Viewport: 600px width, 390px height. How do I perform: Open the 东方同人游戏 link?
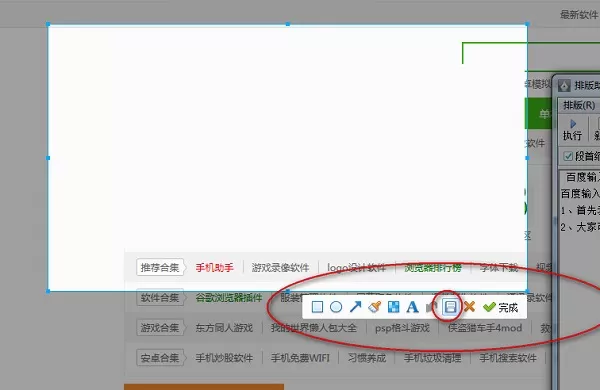[x=224, y=328]
